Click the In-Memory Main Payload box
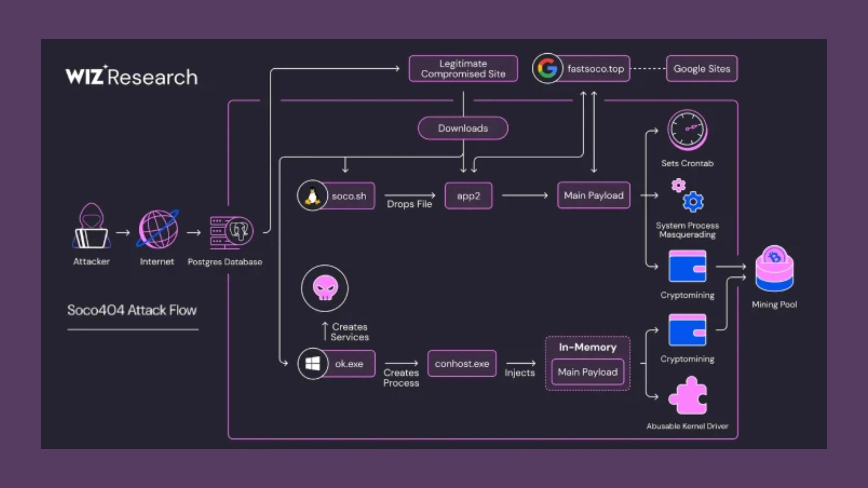The width and height of the screenshot is (868, 488). coord(587,372)
